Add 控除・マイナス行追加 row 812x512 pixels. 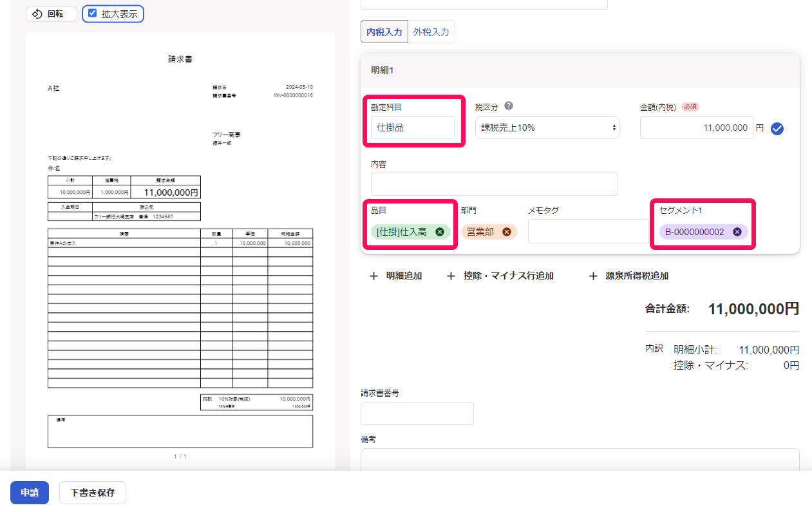click(500, 276)
